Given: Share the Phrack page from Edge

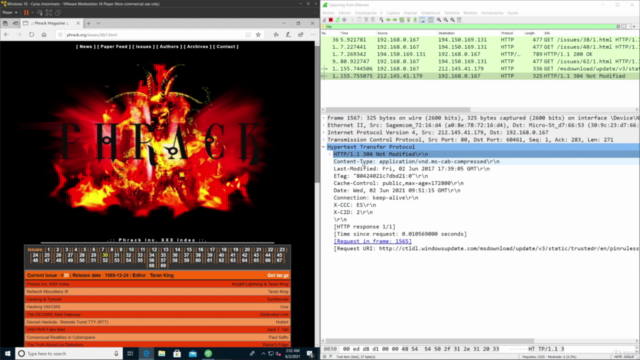Looking at the screenshot, I should coord(301,35).
